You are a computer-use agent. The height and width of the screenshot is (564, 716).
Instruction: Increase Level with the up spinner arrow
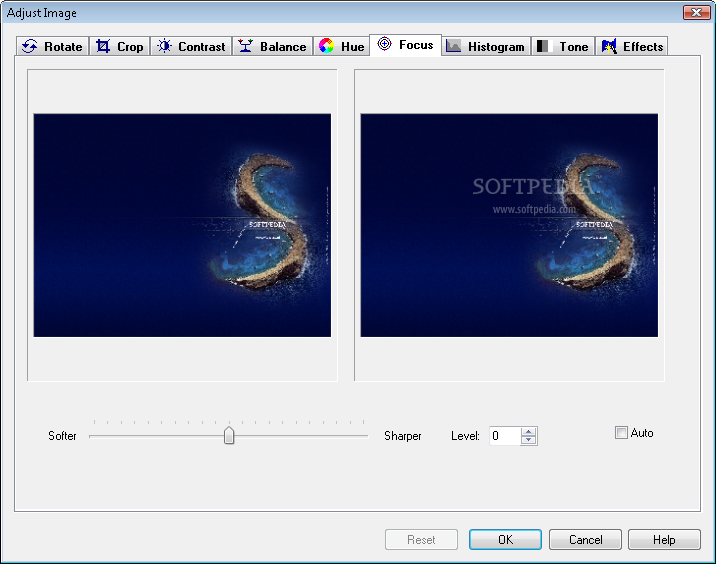(528, 432)
